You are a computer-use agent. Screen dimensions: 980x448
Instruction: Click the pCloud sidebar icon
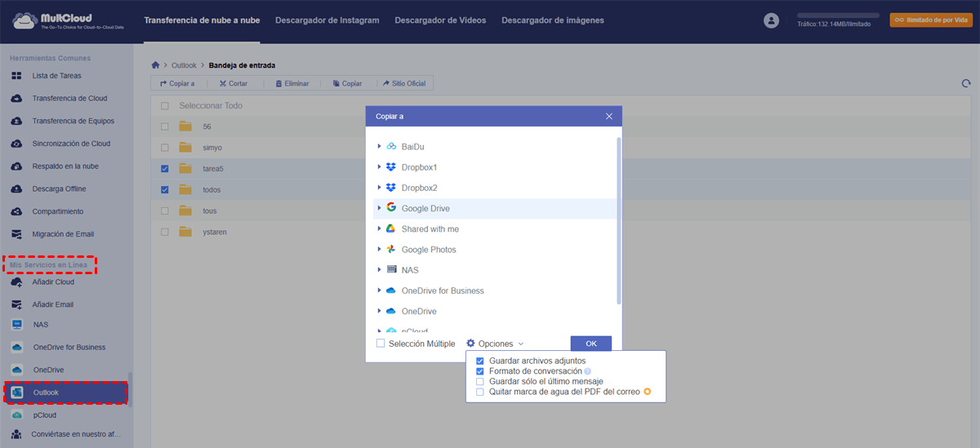(17, 415)
